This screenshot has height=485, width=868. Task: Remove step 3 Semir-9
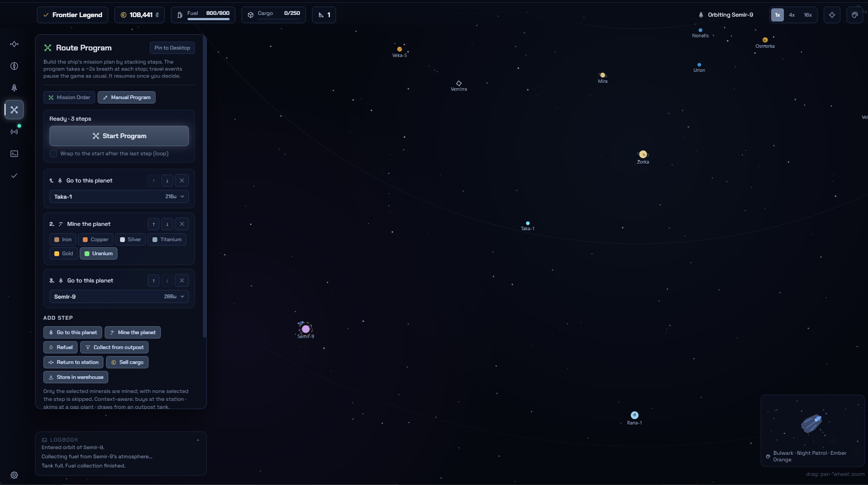(x=182, y=281)
